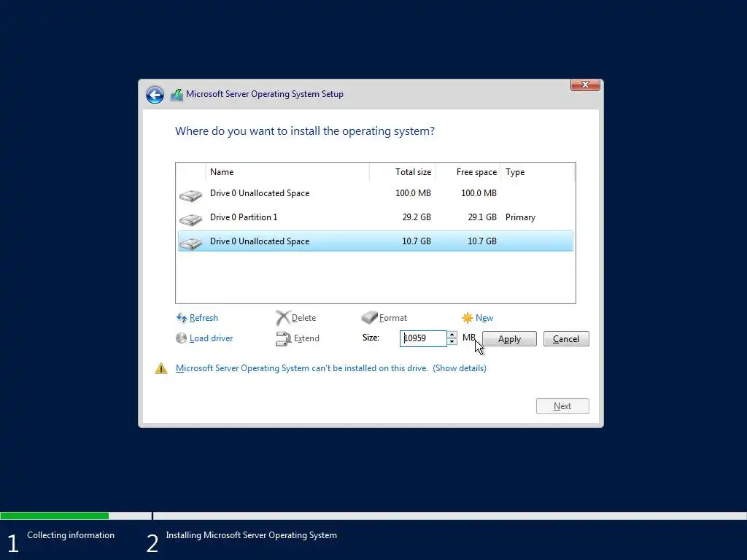Decrease size with the down spinner arrow
Screen dimensions: 747x560
pos(452,342)
